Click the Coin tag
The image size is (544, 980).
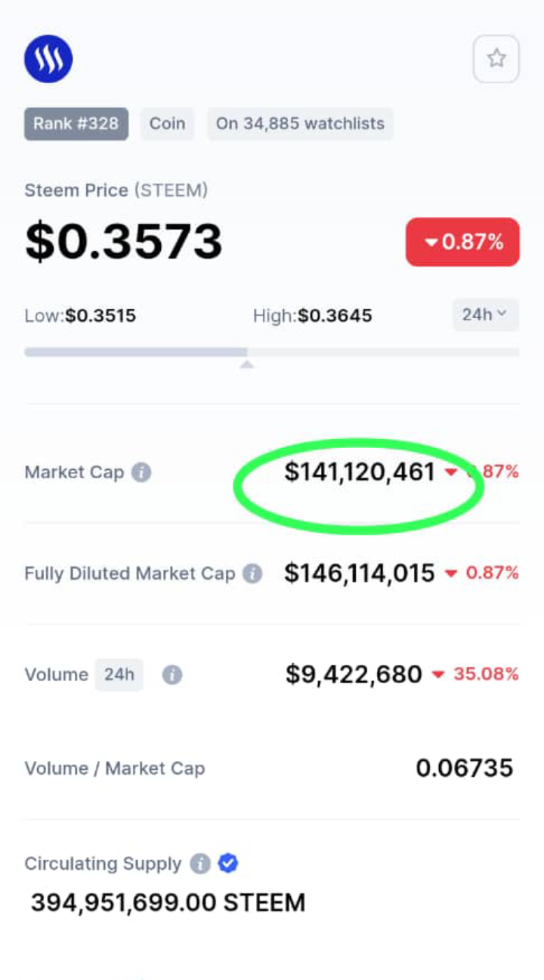click(x=167, y=124)
